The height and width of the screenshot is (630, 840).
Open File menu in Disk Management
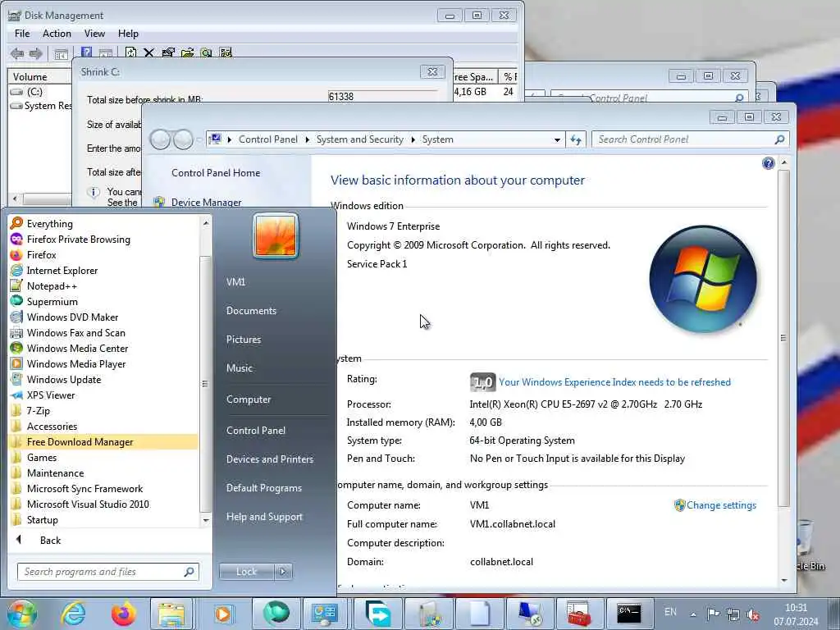click(22, 34)
